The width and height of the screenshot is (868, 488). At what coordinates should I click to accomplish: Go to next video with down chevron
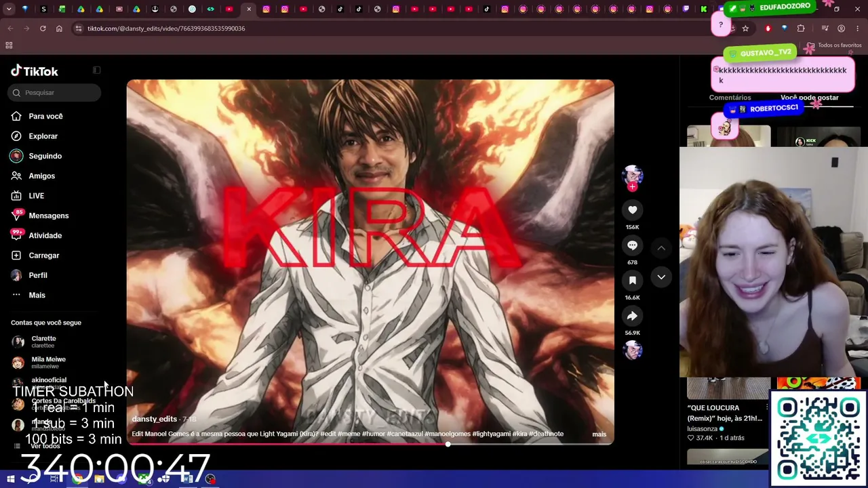coord(661,277)
